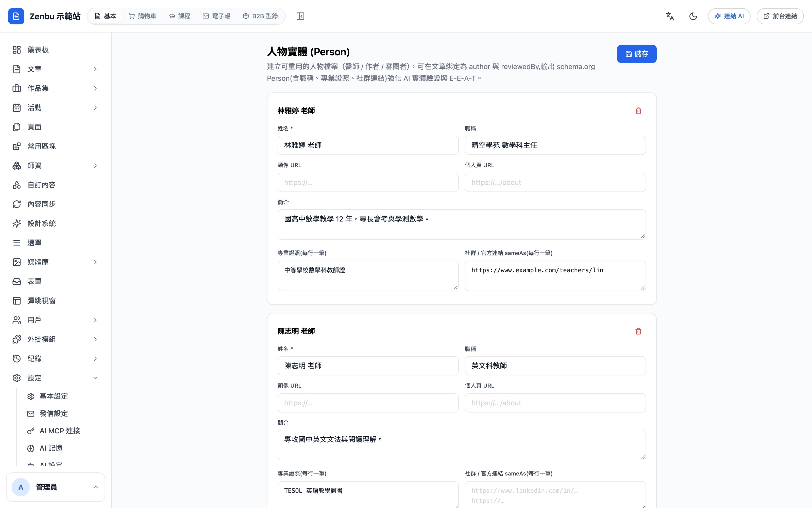Expand the 活動 sidebar section
The width and height of the screenshot is (812, 508).
pos(56,107)
